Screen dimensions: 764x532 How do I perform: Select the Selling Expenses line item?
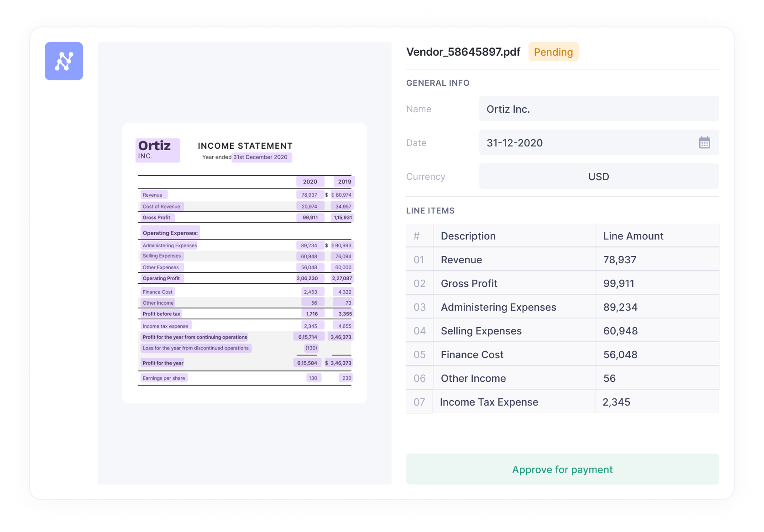tap(481, 331)
